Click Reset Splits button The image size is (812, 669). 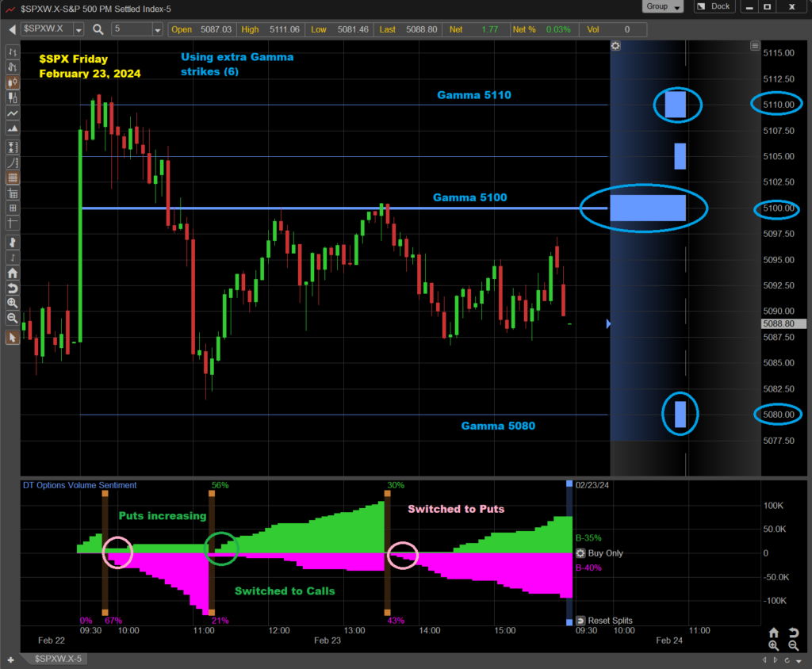click(605, 621)
